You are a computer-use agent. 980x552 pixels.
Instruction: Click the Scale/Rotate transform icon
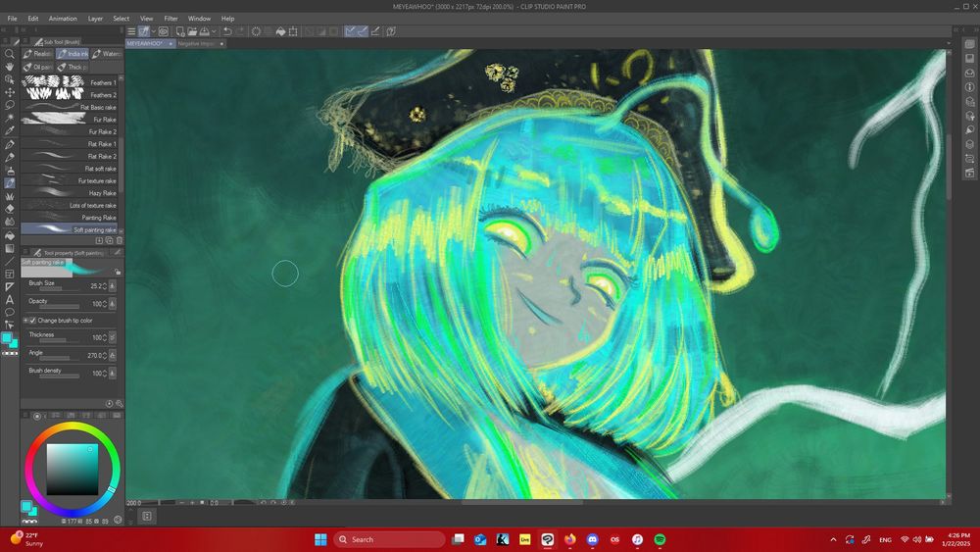(292, 31)
